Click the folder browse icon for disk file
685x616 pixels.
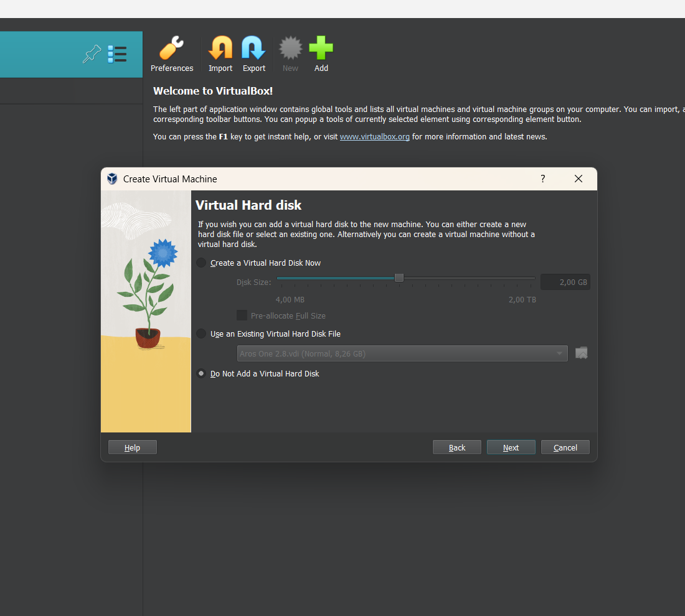coord(582,353)
